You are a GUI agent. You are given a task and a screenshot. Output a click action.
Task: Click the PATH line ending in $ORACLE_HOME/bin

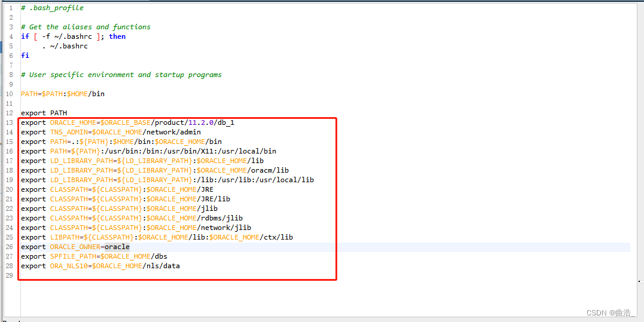point(121,142)
